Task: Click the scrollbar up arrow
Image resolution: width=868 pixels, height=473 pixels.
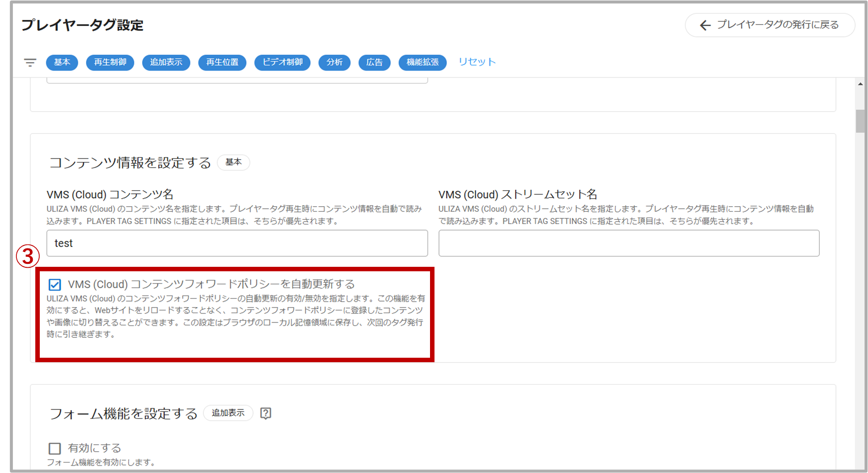Action: [861, 84]
